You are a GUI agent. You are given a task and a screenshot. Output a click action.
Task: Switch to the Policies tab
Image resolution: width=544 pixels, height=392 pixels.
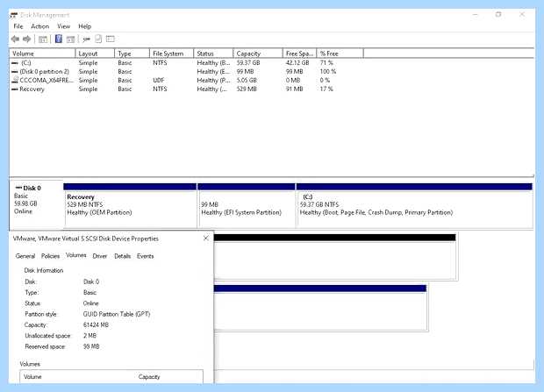click(50, 256)
